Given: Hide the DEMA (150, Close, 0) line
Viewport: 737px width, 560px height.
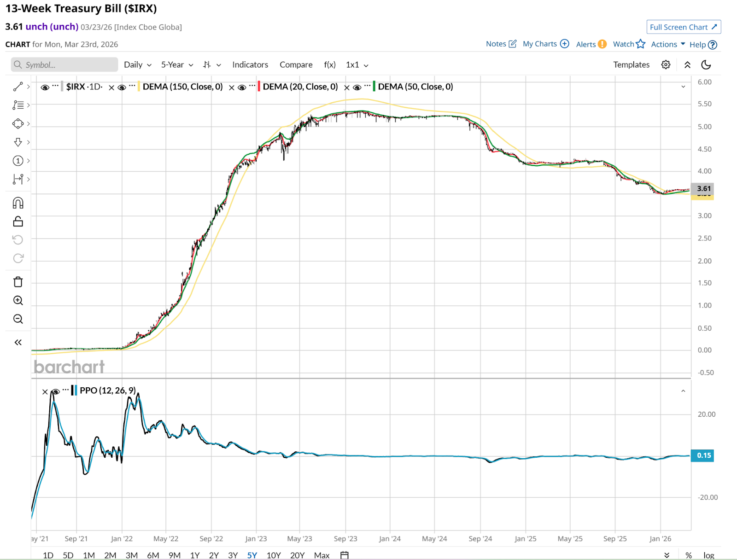Looking at the screenshot, I should (x=122, y=87).
